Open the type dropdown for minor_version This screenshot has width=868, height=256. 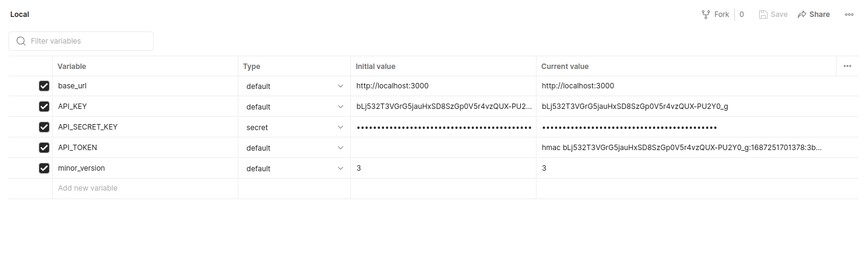coord(340,168)
